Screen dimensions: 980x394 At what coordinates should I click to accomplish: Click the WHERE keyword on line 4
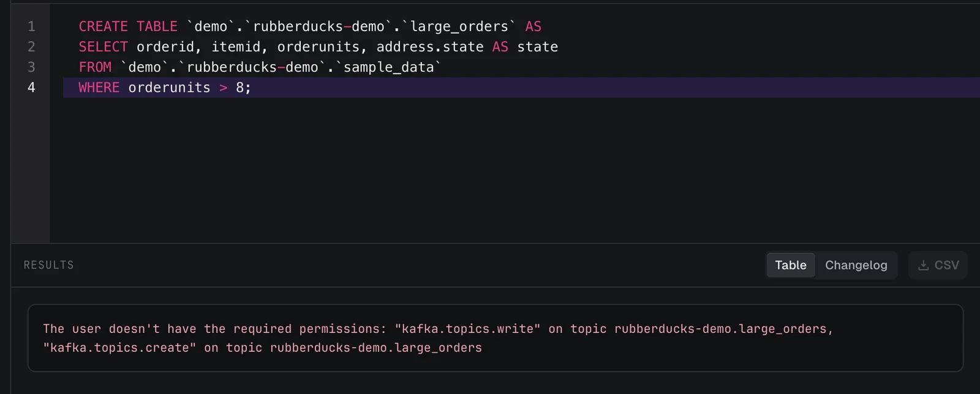(x=99, y=88)
